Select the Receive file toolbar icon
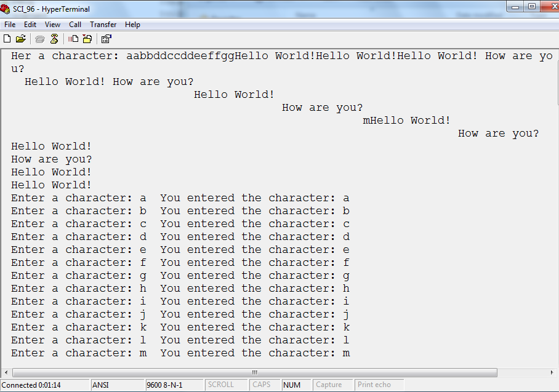The height and width of the screenshot is (392, 559). [87, 38]
